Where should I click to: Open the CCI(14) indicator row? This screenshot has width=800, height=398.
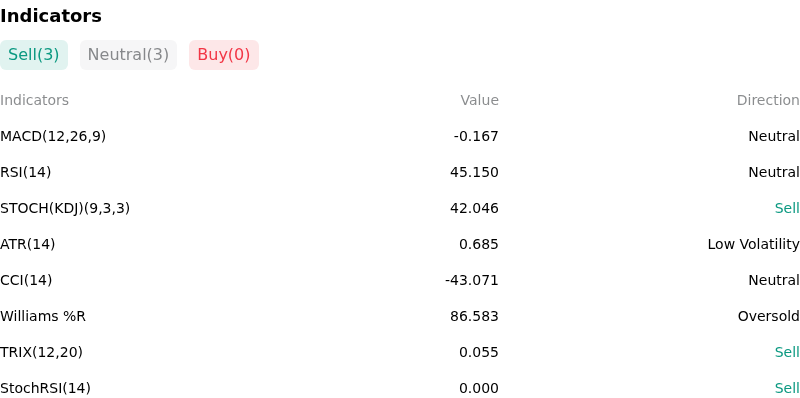coord(400,280)
